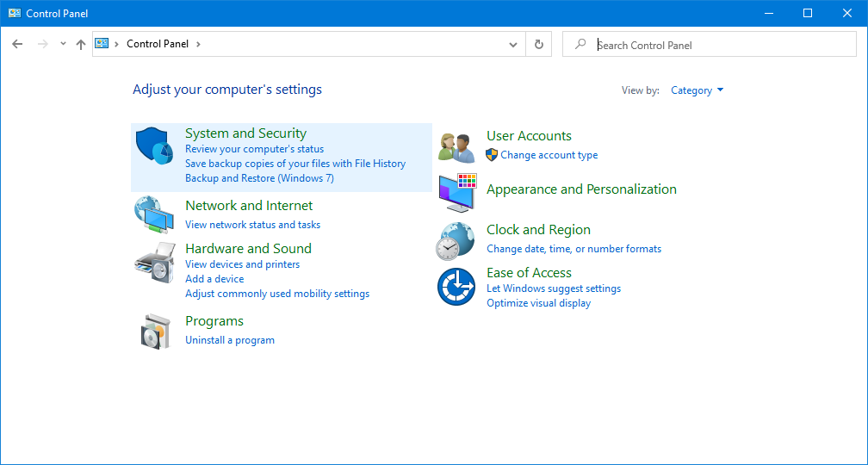Open the Recent locations dropdown arrow
The image size is (868, 465).
63,44
